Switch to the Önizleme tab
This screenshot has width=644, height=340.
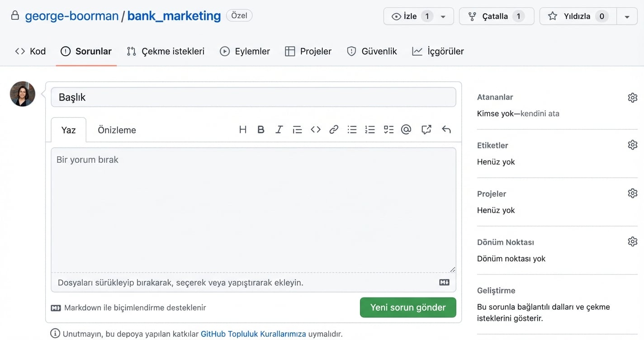[x=117, y=130]
